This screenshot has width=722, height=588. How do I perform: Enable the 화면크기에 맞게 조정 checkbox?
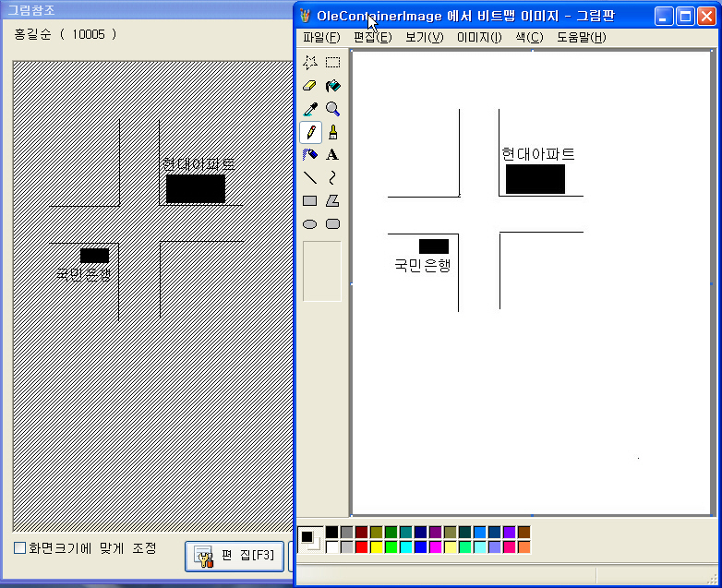click(19, 548)
